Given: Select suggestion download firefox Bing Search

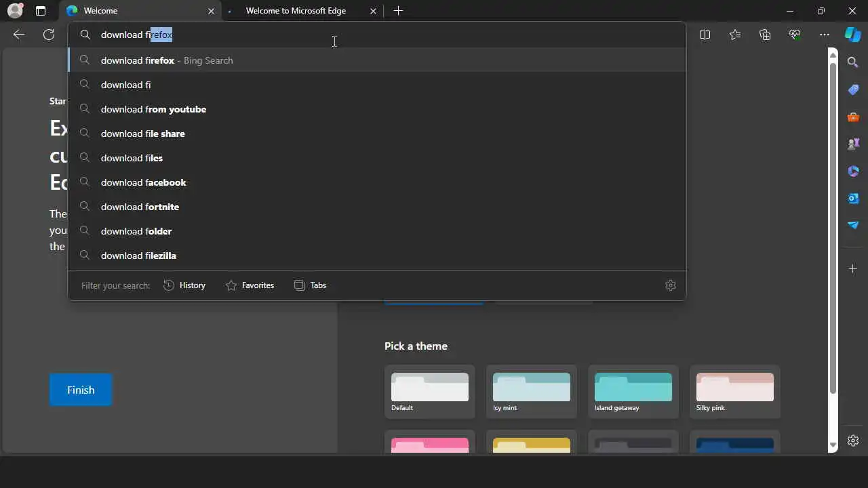Looking at the screenshot, I should [377, 60].
